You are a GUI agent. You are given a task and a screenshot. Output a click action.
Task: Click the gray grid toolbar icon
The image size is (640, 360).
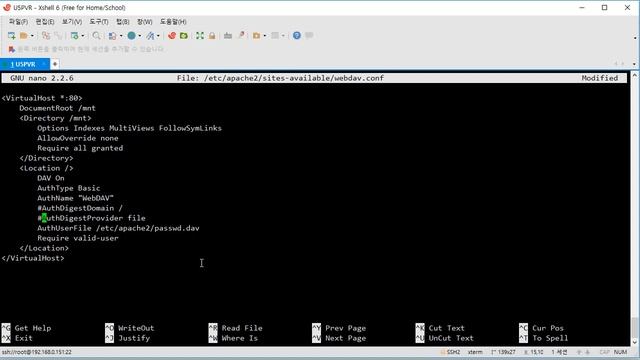276,36
